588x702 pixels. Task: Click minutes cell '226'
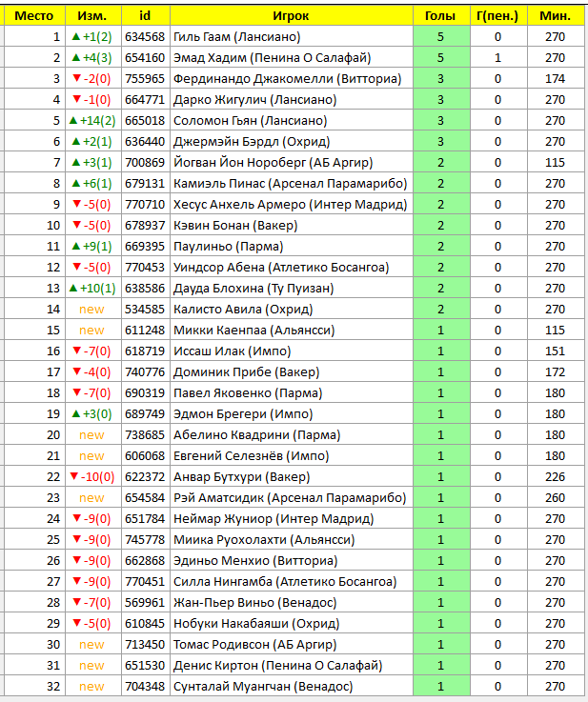click(x=556, y=477)
